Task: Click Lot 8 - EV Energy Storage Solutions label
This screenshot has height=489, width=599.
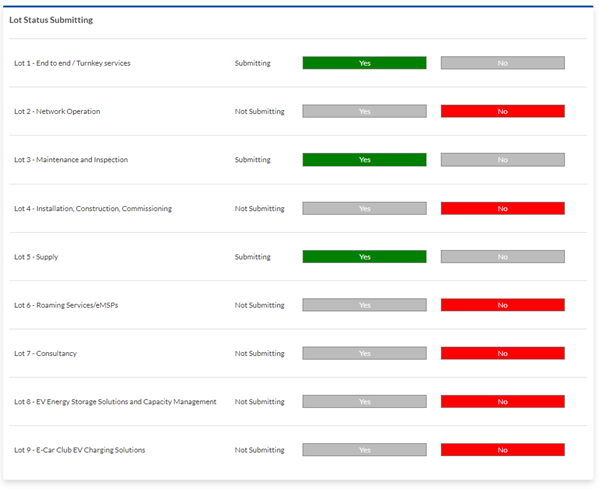Action: 115,402
